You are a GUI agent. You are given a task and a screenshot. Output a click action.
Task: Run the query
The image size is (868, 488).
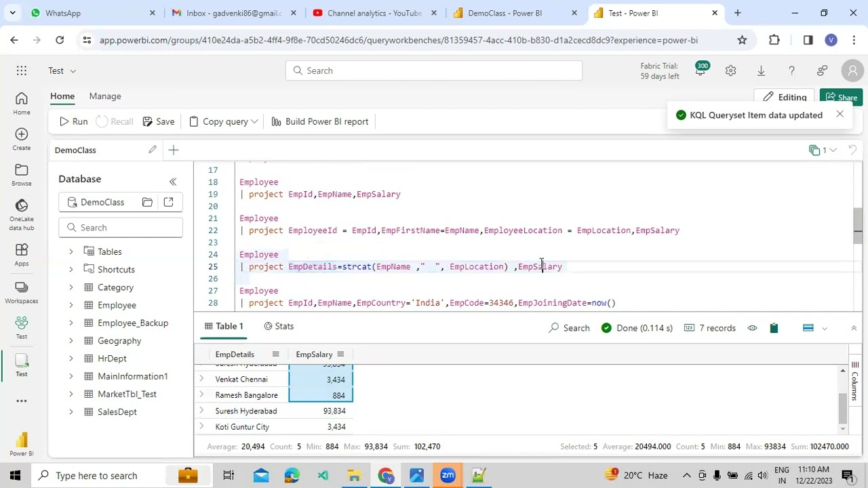(73, 122)
